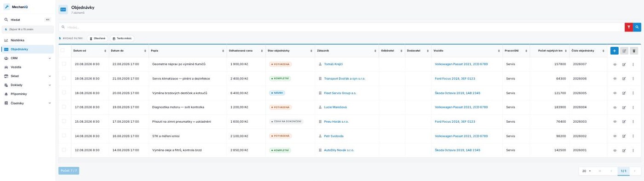This screenshot has width=644, height=181.
Task: Check the row for Servis klimatizace order
Action: [x=63, y=79]
